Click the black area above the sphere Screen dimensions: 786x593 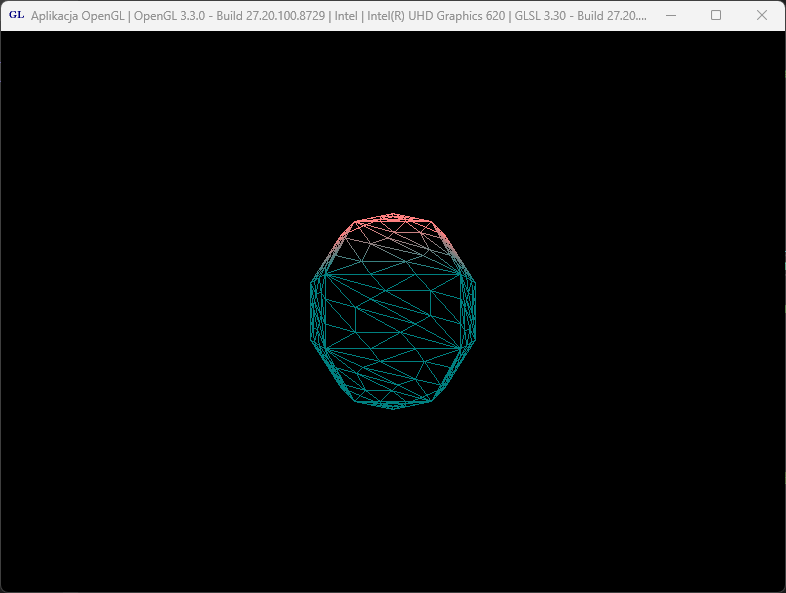click(x=393, y=120)
